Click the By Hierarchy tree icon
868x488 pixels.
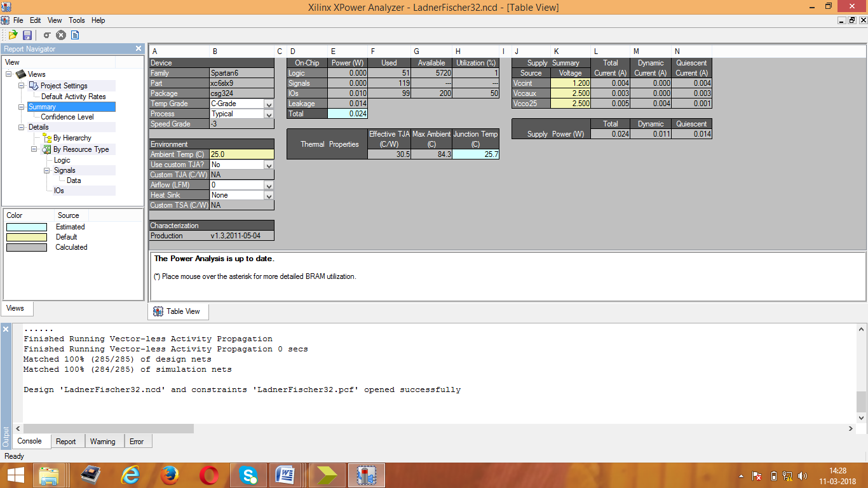[46, 138]
